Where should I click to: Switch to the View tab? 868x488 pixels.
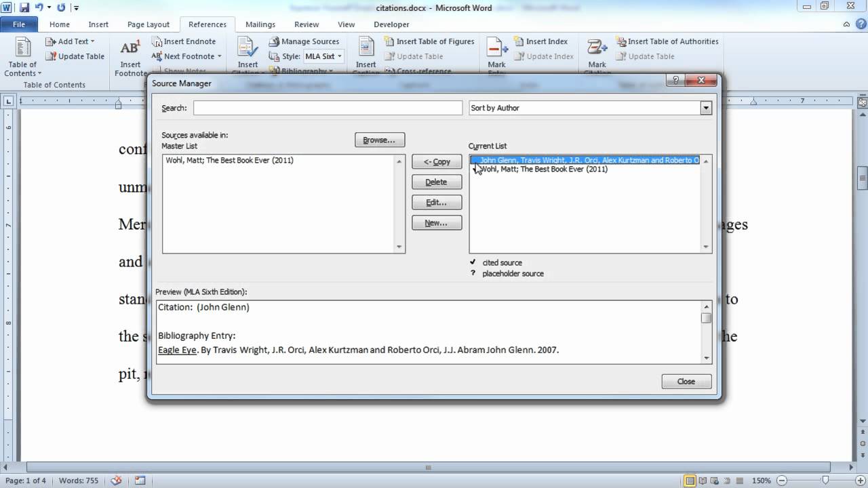(347, 24)
